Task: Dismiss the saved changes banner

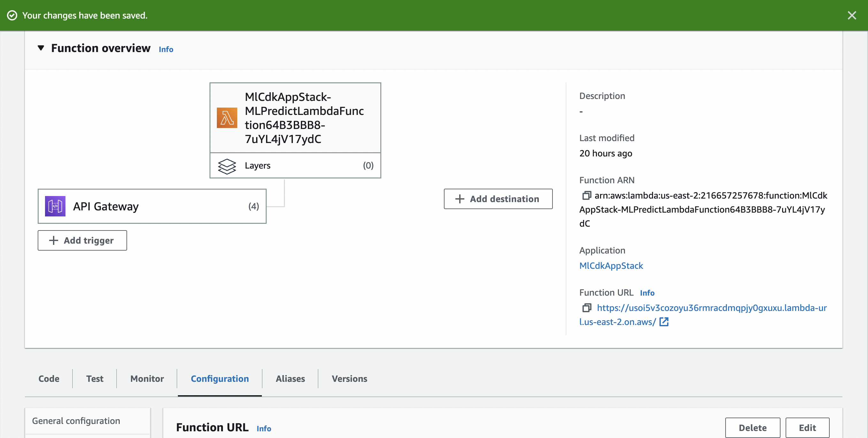Action: coord(851,16)
